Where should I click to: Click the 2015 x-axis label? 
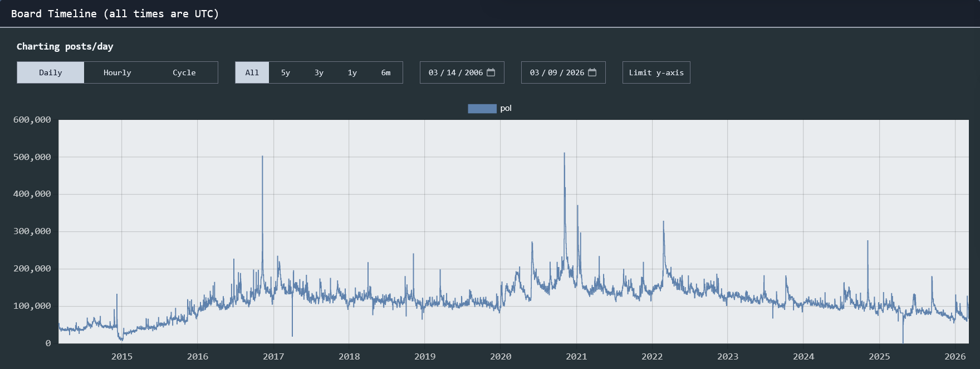122,356
